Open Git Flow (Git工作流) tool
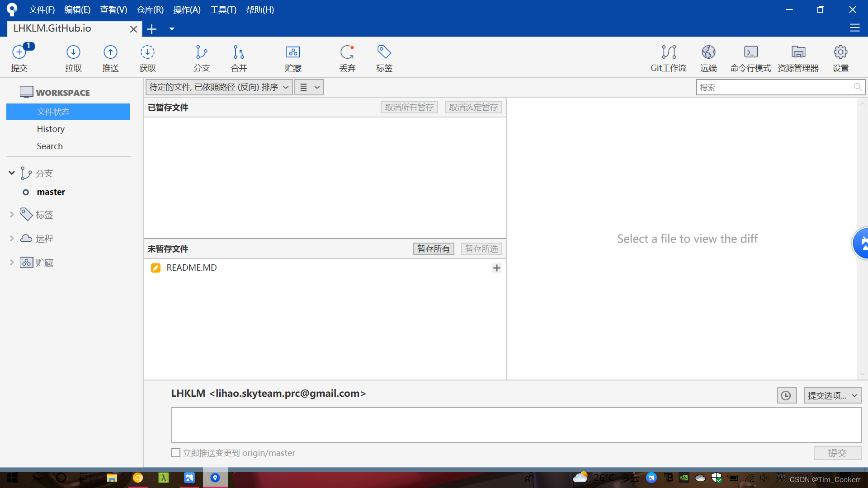 668,58
